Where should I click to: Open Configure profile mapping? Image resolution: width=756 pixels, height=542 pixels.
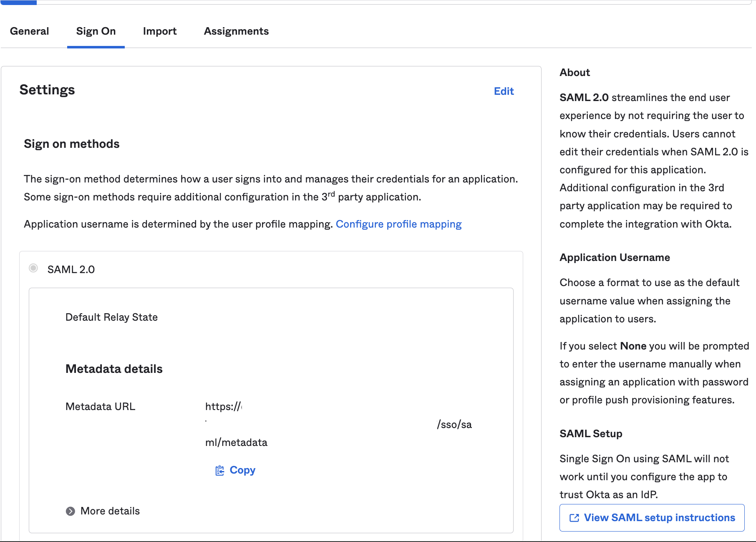tap(399, 224)
